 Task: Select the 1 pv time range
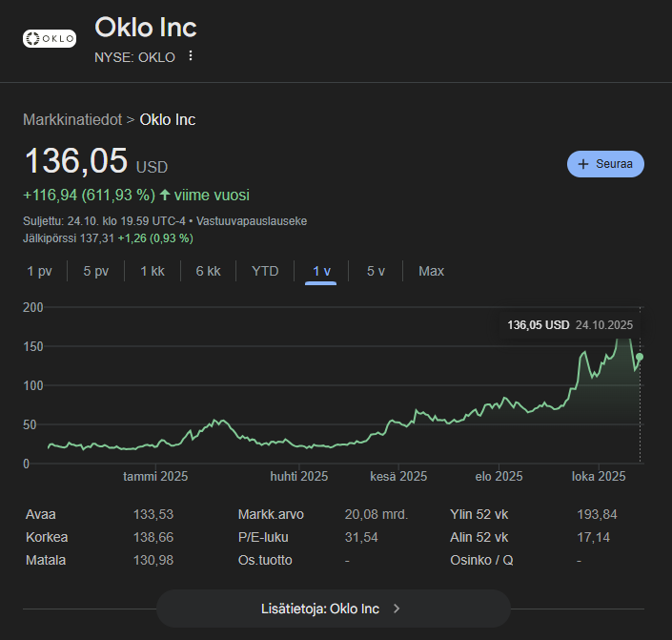click(x=40, y=271)
